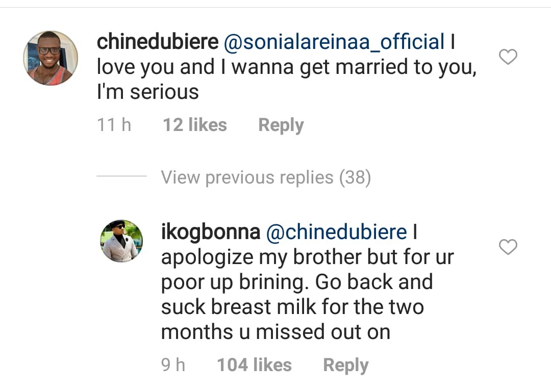Click the "I'm serious" comment text

[x=147, y=92]
